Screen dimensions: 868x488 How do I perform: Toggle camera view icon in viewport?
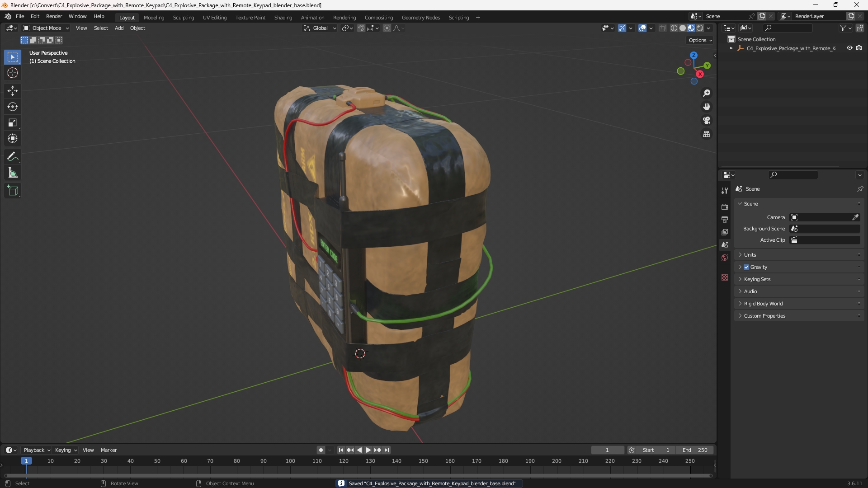point(707,120)
